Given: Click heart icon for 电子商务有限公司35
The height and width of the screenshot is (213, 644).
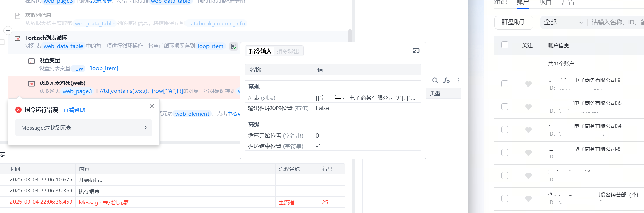Looking at the screenshot, I should pos(528,107).
